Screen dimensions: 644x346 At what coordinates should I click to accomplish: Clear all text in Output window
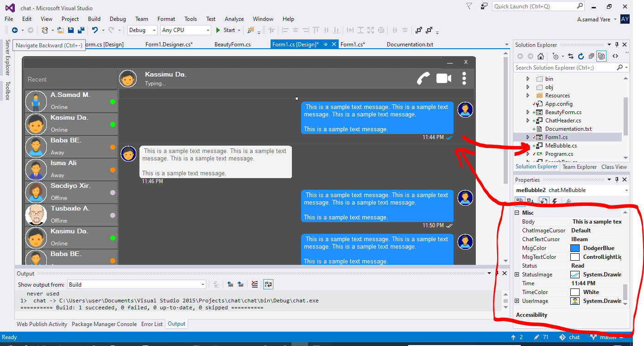pos(254,284)
